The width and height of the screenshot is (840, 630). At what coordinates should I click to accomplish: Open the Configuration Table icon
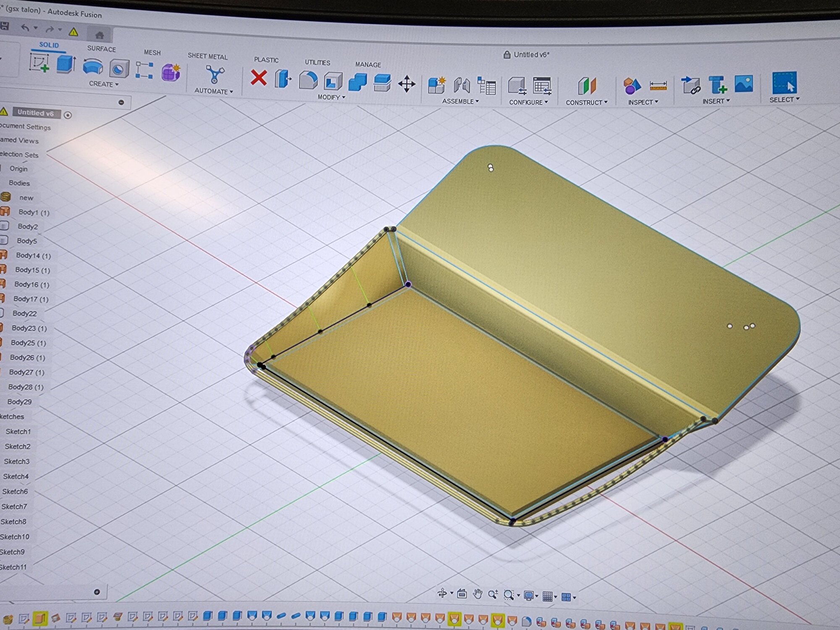pyautogui.click(x=542, y=86)
